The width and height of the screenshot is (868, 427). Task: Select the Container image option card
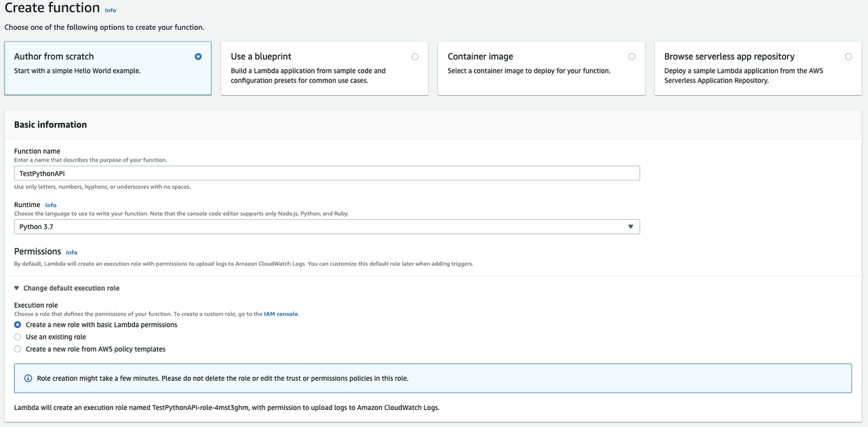tap(541, 69)
